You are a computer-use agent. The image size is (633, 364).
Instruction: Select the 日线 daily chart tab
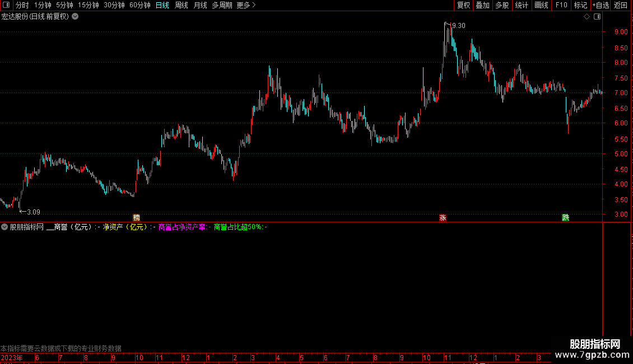(162, 5)
